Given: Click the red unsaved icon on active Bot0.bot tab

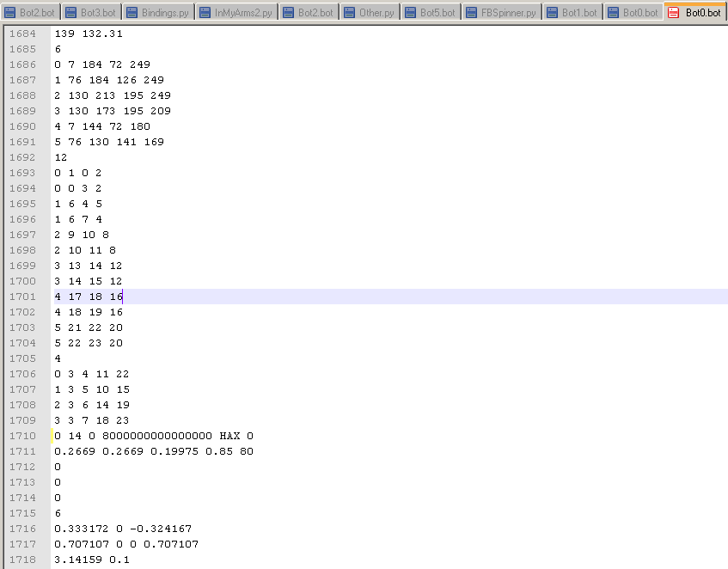Looking at the screenshot, I should point(673,13).
